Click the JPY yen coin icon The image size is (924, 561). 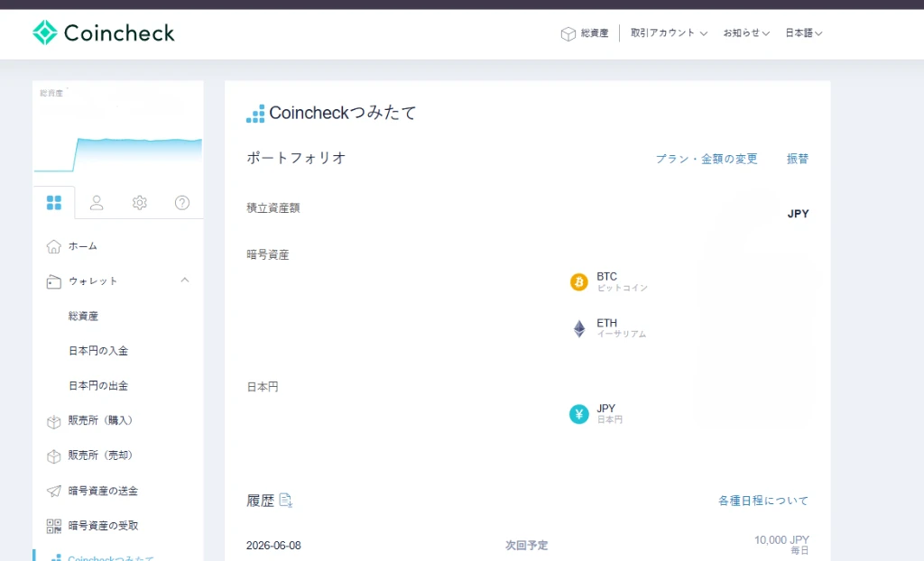point(578,414)
